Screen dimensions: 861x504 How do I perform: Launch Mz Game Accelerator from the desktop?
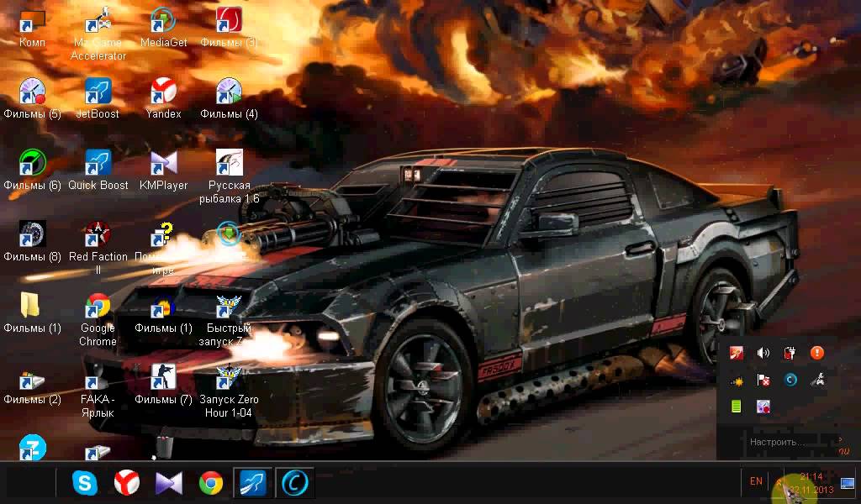[98, 34]
